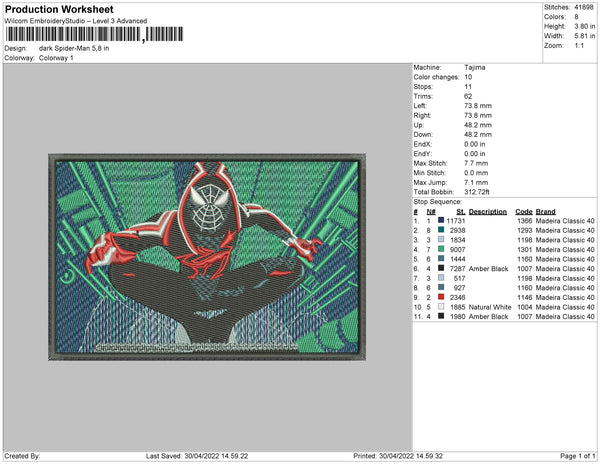Click the black swatch beside 1980
Viewport: 600px width, 464px height.
(x=441, y=316)
